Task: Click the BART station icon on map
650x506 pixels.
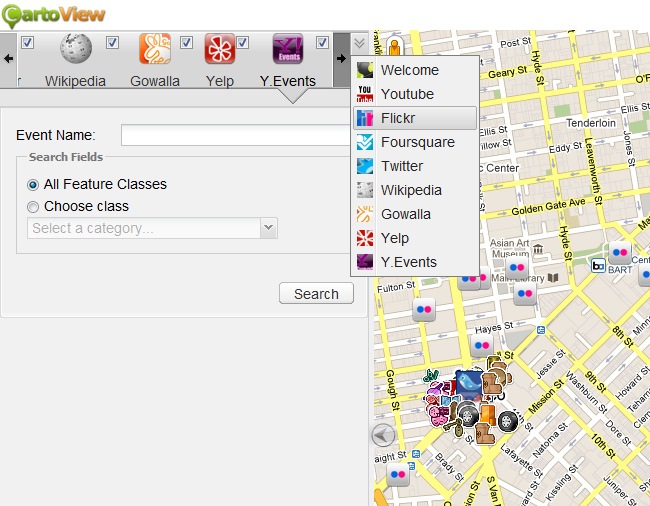Action: coord(598,266)
